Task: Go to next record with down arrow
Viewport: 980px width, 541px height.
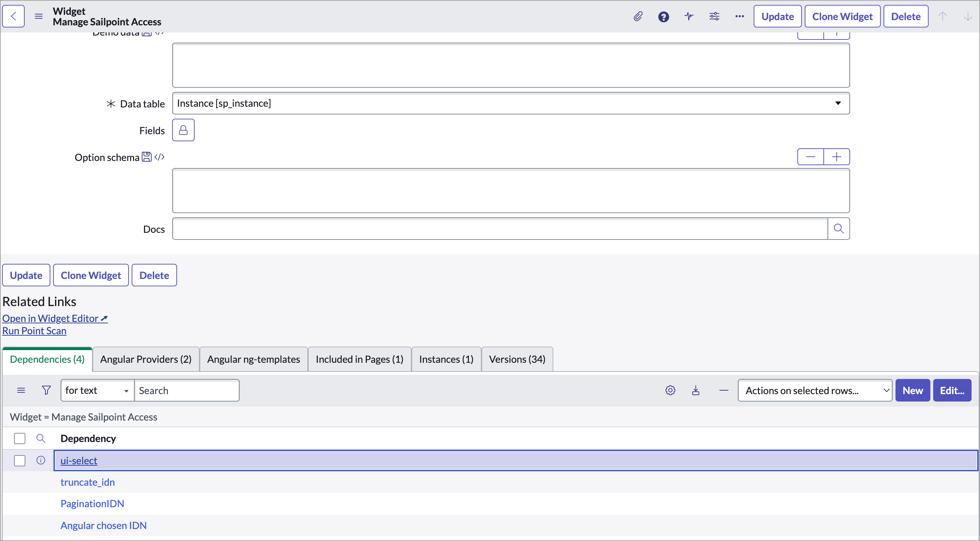Action: pyautogui.click(x=967, y=16)
